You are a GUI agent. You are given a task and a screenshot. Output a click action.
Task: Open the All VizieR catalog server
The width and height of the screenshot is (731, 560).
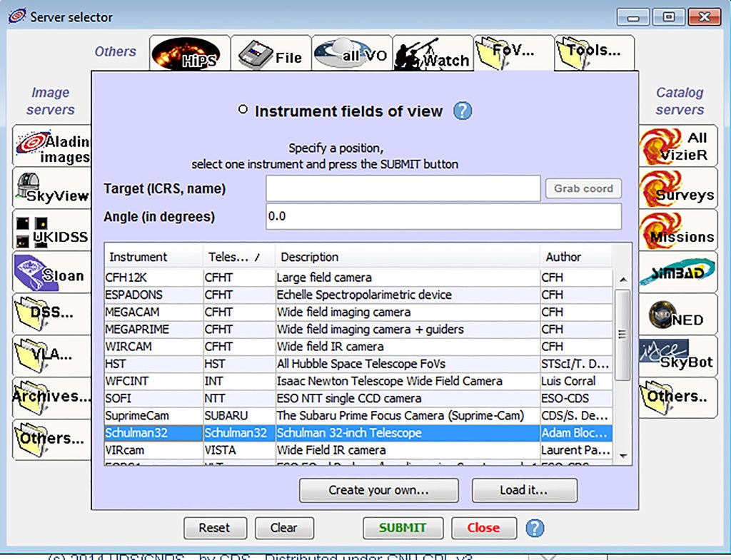coord(678,146)
